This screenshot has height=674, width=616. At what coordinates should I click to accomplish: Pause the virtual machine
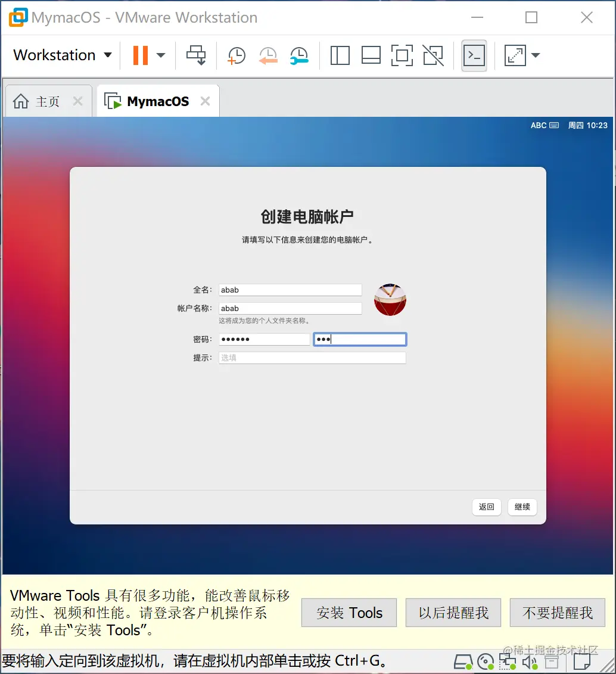pos(141,55)
